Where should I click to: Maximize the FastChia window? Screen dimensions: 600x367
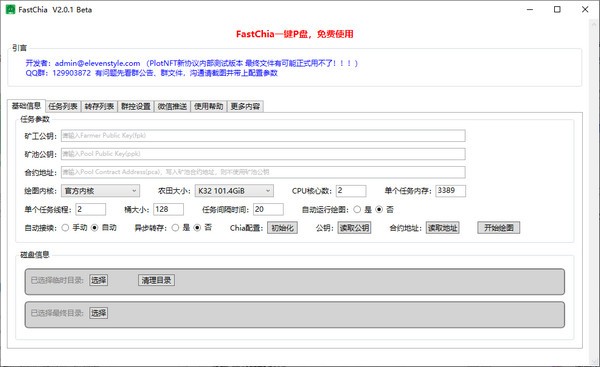557,10
